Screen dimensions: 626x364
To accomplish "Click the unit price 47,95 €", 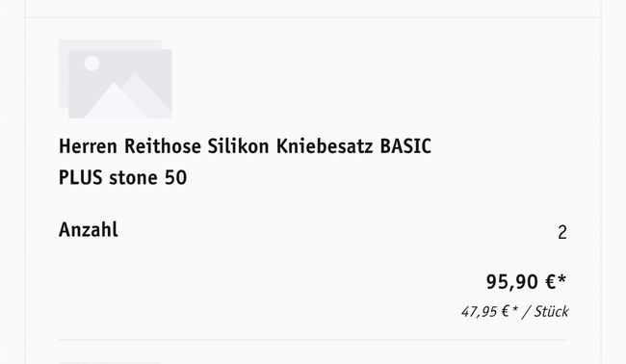I will [x=489, y=311].
